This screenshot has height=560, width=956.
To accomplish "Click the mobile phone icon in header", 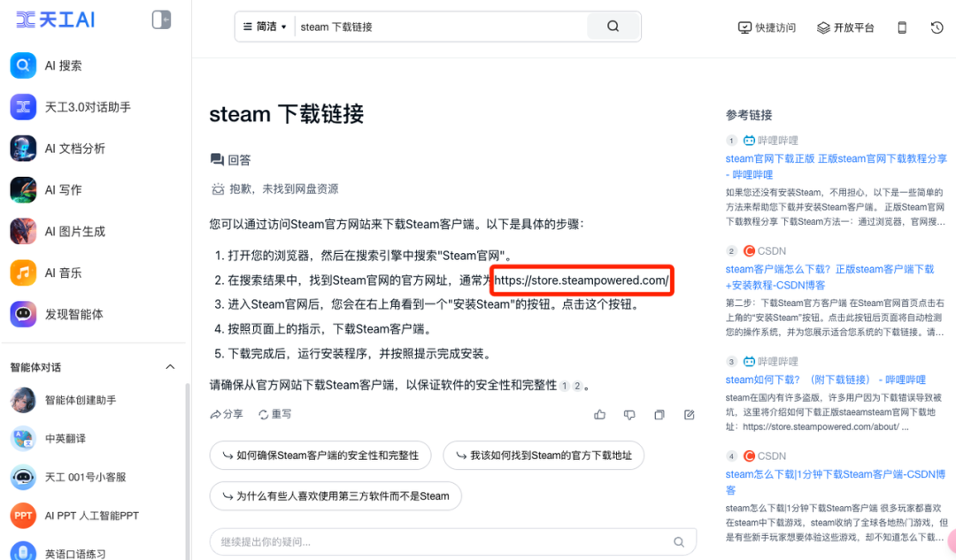I will [902, 27].
